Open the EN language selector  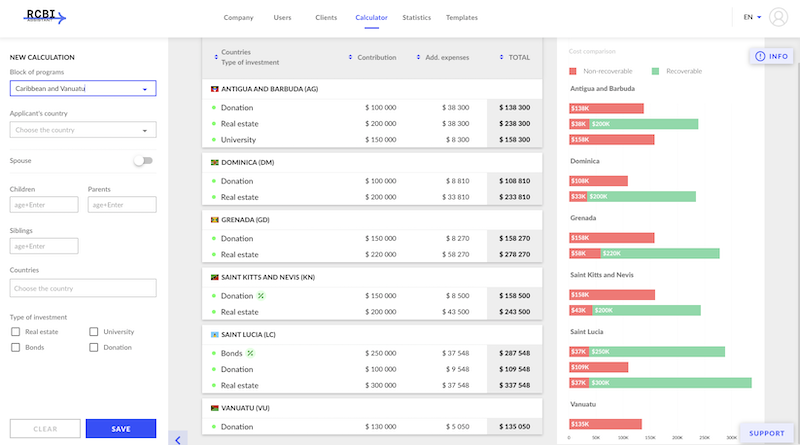tap(752, 17)
